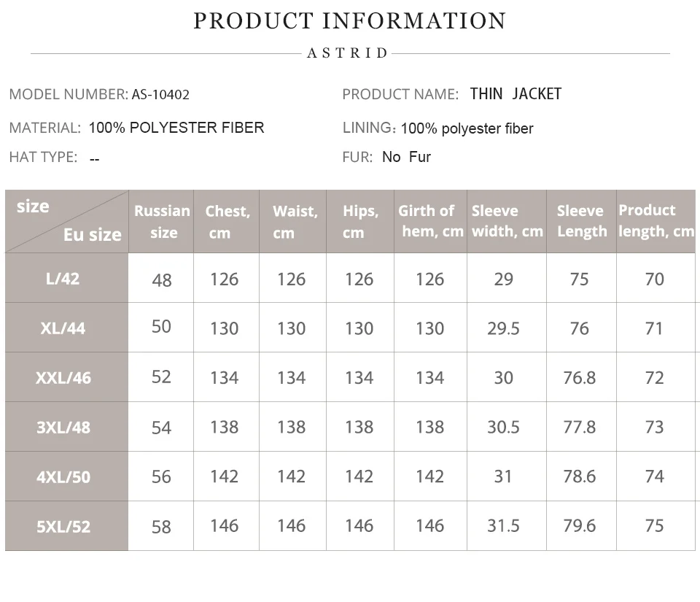Click the PRODUCT INFORMATION heading

(349, 21)
